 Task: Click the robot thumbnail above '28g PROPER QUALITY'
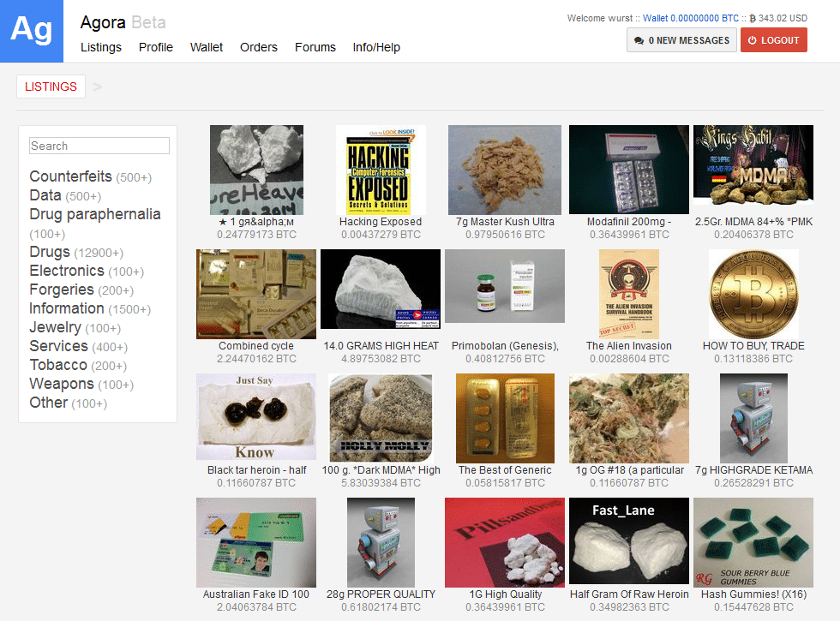point(381,543)
